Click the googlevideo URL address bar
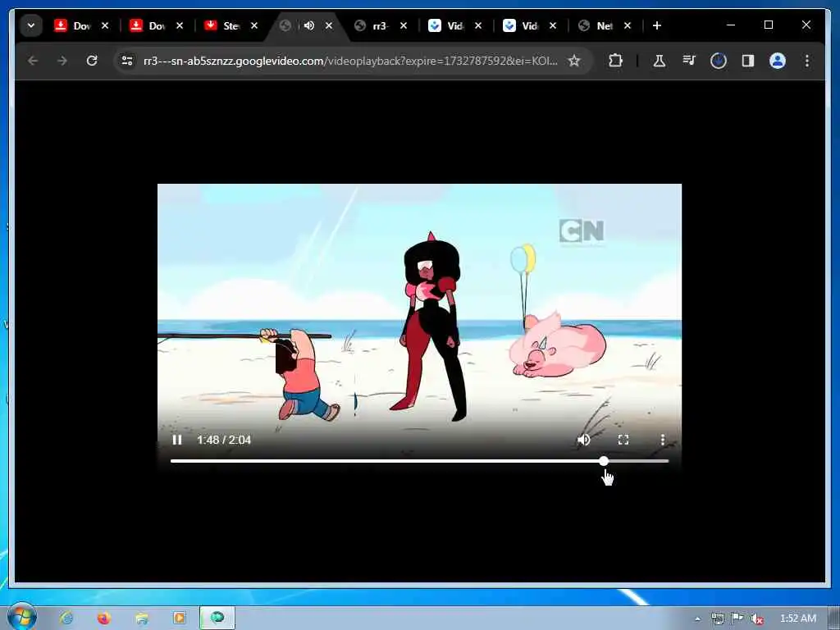This screenshot has width=840, height=630. 350,61
